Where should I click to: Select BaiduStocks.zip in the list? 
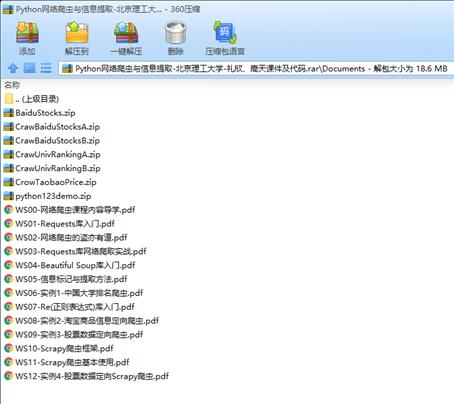[x=39, y=113]
